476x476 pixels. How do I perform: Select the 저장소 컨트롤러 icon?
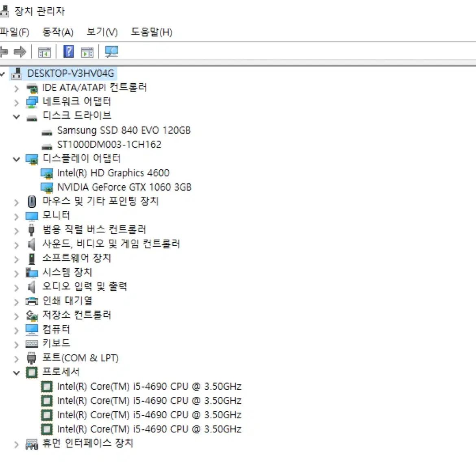pos(32,316)
